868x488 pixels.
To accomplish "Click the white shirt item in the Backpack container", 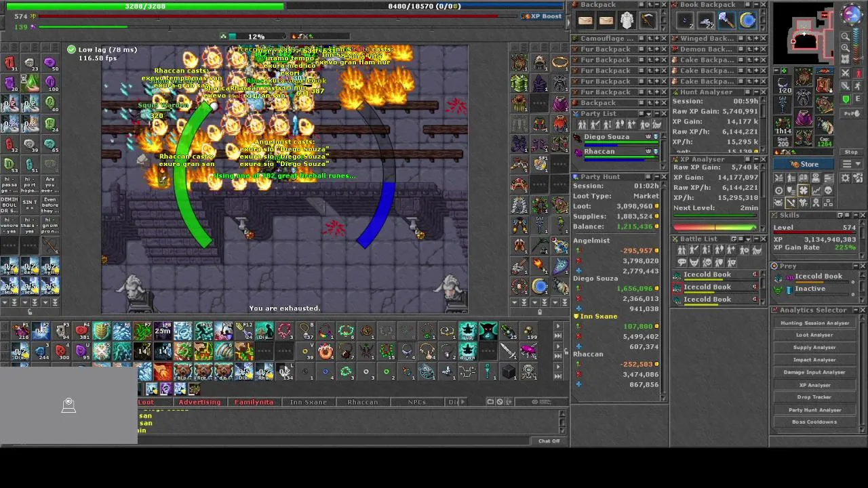I will (627, 21).
